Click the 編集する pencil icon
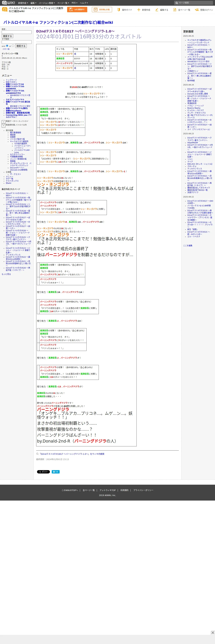The image size is (215, 644). pos(157,10)
